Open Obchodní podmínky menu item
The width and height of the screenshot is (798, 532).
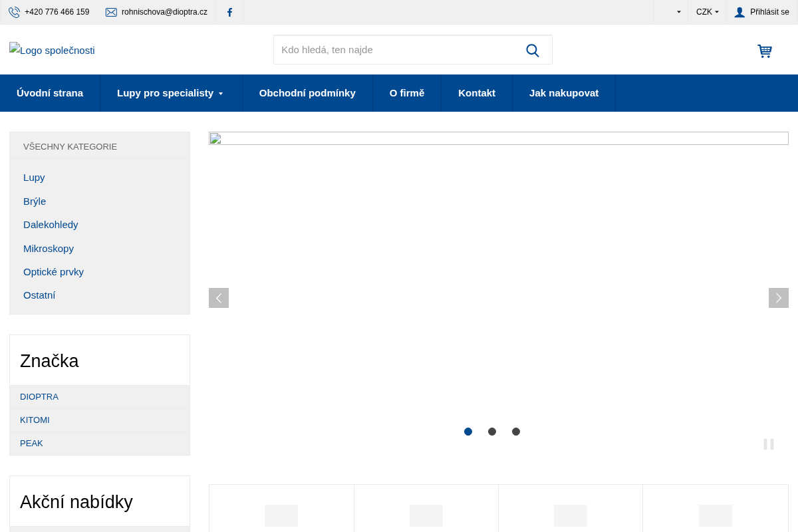pos(307,93)
